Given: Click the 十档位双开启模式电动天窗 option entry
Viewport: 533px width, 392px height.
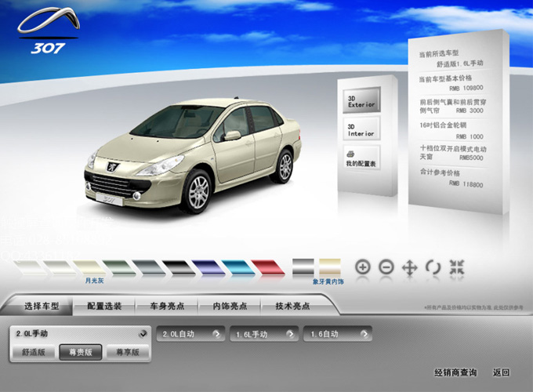Looking at the screenshot, I should pos(453,153).
